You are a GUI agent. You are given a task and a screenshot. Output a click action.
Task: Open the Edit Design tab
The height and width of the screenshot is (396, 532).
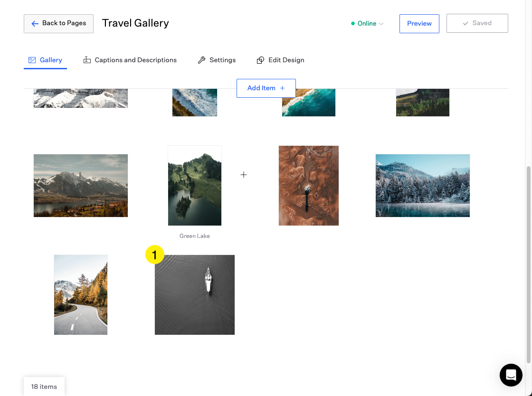point(280,60)
